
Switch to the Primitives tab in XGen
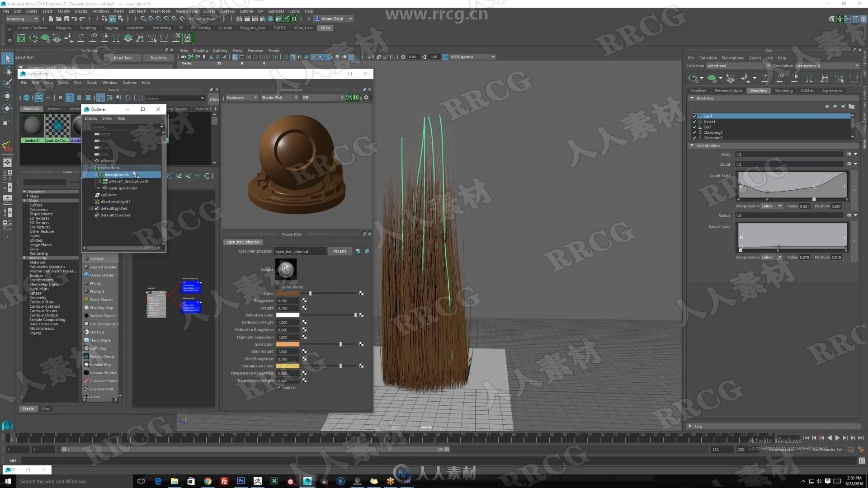click(698, 90)
